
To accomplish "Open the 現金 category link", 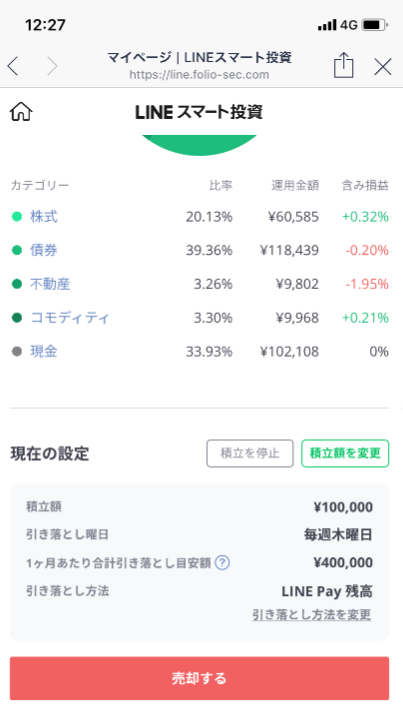I will pos(44,351).
